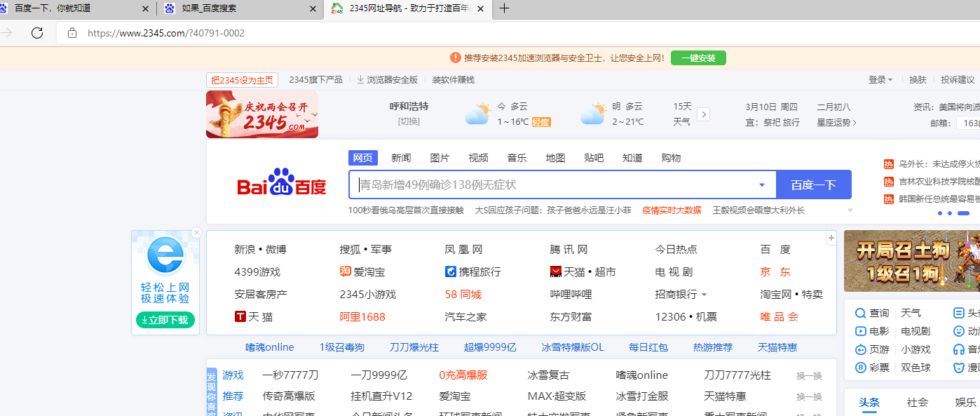Click 2345.com celebration banner logo
Image resolution: width=980 pixels, height=416 pixels.
point(262,114)
